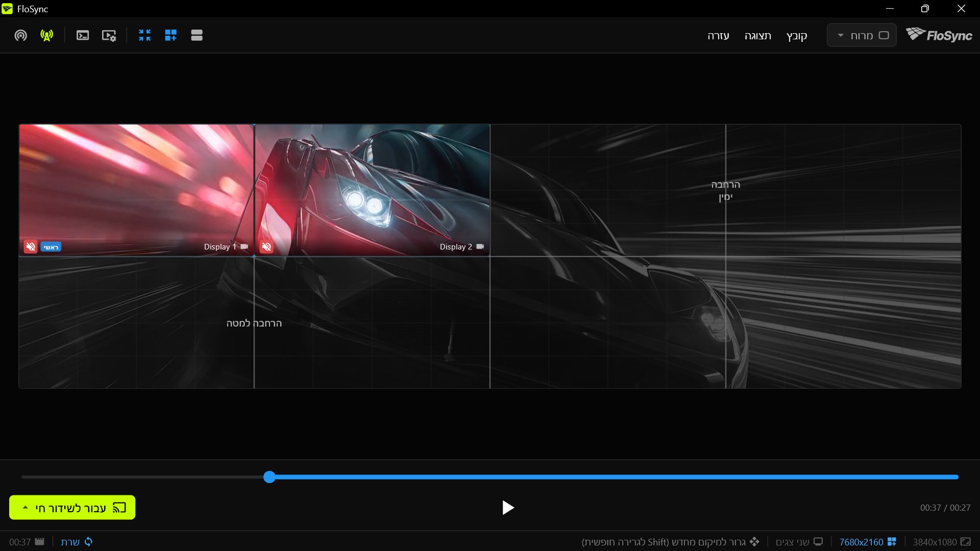Click the blue collapse arrows icon
Viewport: 980px width, 551px height.
(x=145, y=35)
